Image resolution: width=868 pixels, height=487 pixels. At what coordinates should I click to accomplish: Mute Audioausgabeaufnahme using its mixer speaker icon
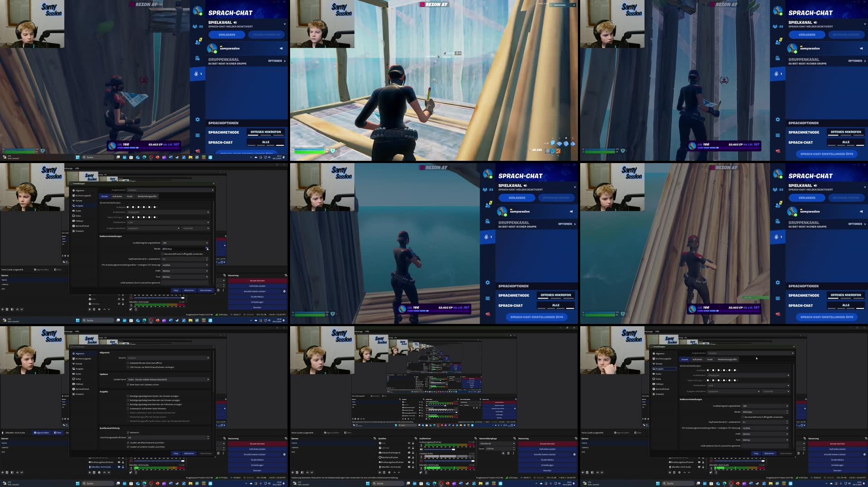pos(421,449)
